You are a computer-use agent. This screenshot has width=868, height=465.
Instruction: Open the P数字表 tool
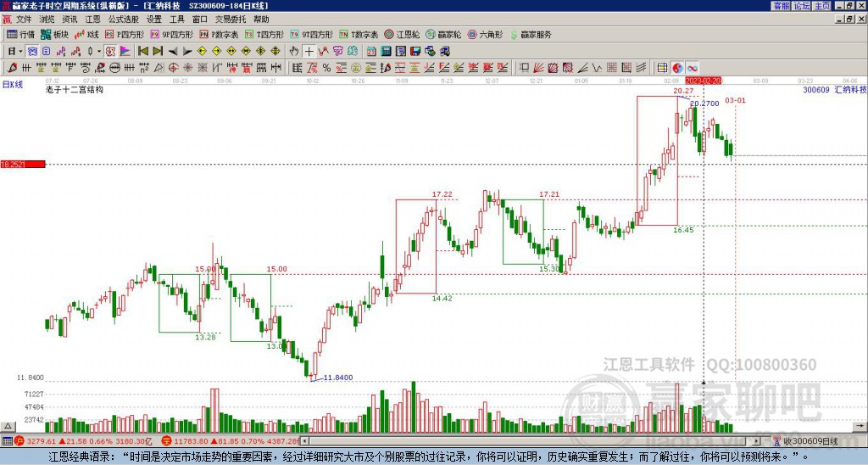click(220, 34)
